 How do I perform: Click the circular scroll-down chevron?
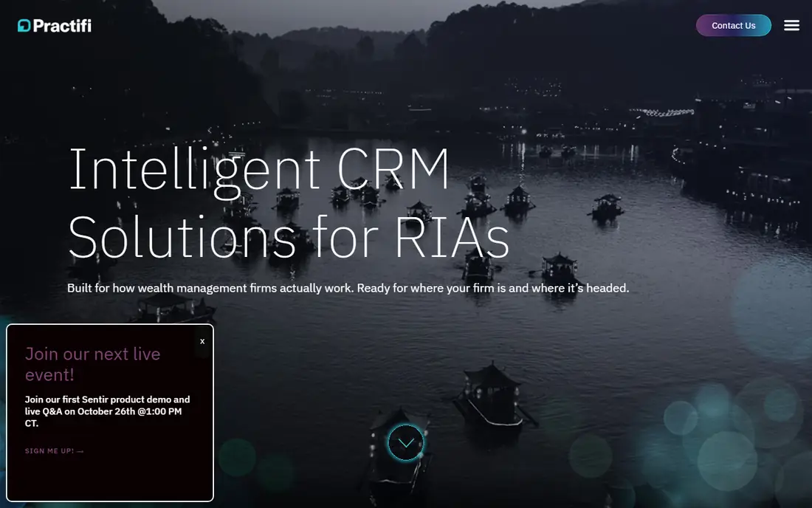pyautogui.click(x=406, y=443)
